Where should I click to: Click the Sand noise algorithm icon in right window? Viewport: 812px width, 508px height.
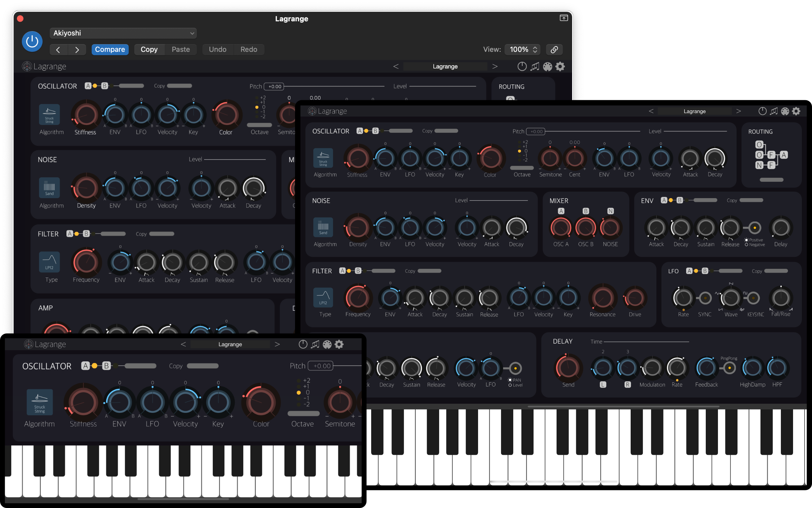coord(323,227)
